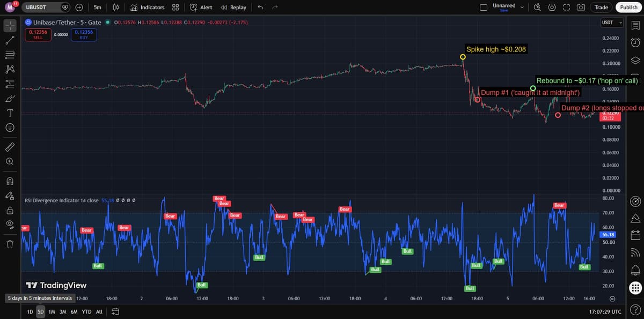Publish the chart idea
This screenshot has width=644, height=319.
click(628, 8)
